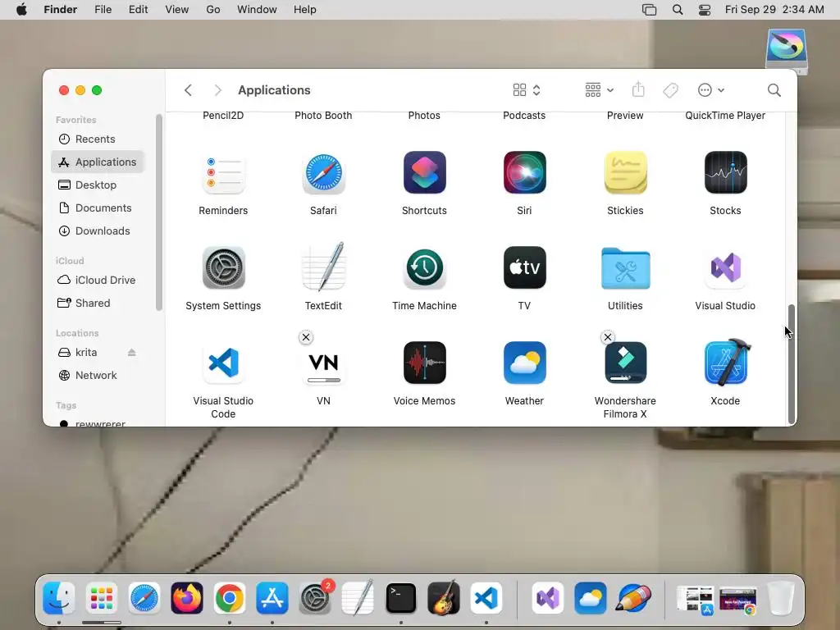The width and height of the screenshot is (840, 630).
Task: Open Launchpad from the Dock
Action: click(101, 598)
